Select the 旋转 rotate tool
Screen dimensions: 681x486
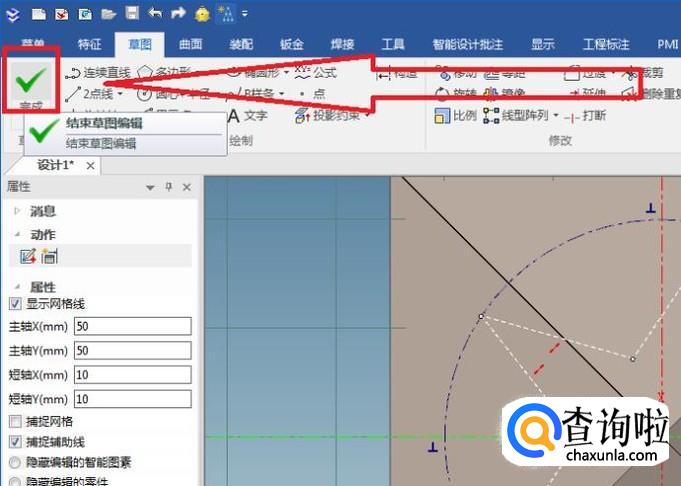[456, 93]
